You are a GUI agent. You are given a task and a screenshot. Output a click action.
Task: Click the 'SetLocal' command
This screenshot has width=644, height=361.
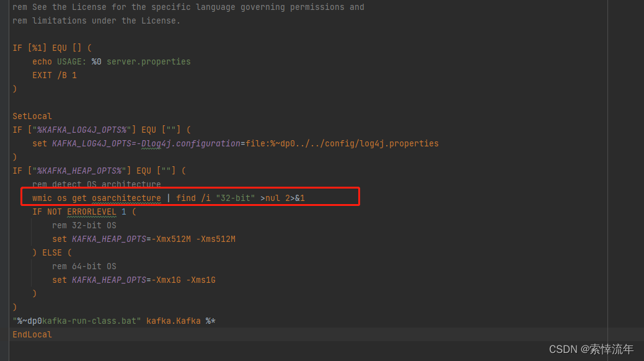point(32,116)
